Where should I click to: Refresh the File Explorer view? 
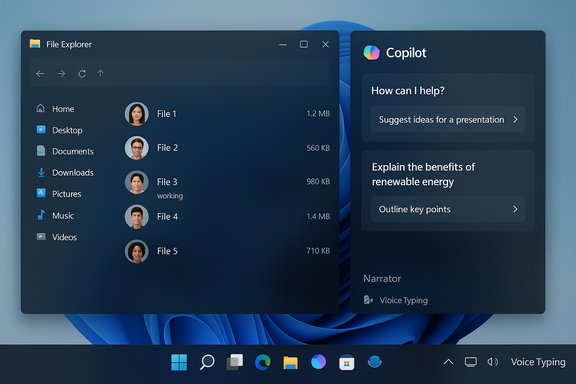tap(82, 74)
